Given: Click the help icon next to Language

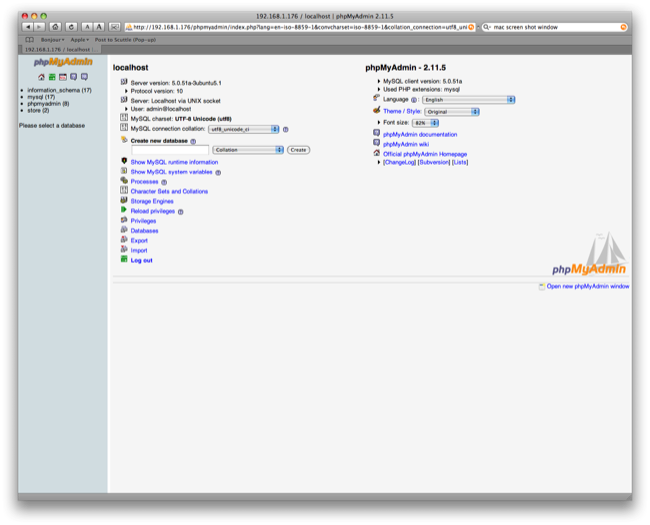Looking at the screenshot, I should click(414, 100).
